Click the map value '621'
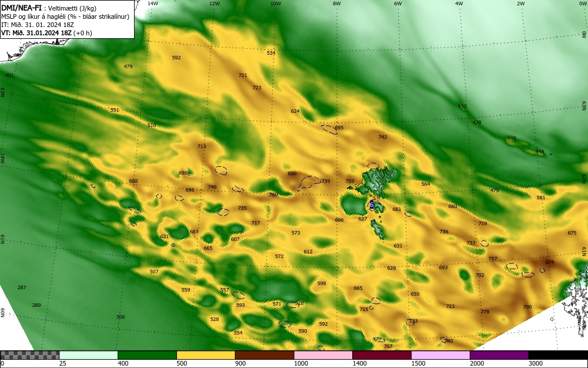Image resolution: width=588 pixels, height=368 pixels. tap(165, 236)
